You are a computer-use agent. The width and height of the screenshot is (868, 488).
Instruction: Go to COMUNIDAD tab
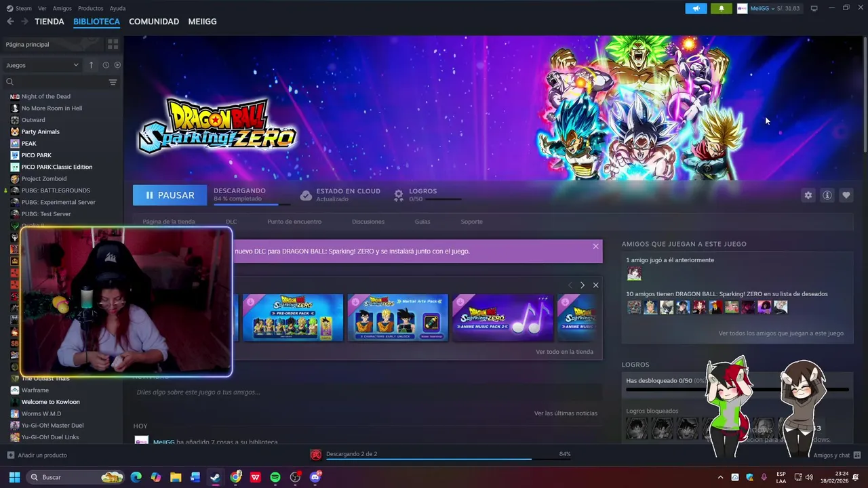click(154, 22)
